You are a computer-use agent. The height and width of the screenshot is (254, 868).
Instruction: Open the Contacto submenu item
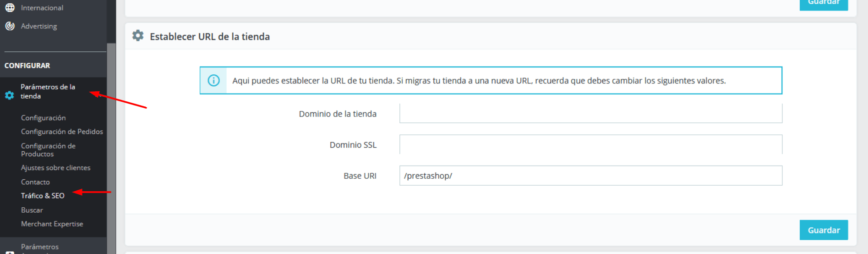coord(35,182)
